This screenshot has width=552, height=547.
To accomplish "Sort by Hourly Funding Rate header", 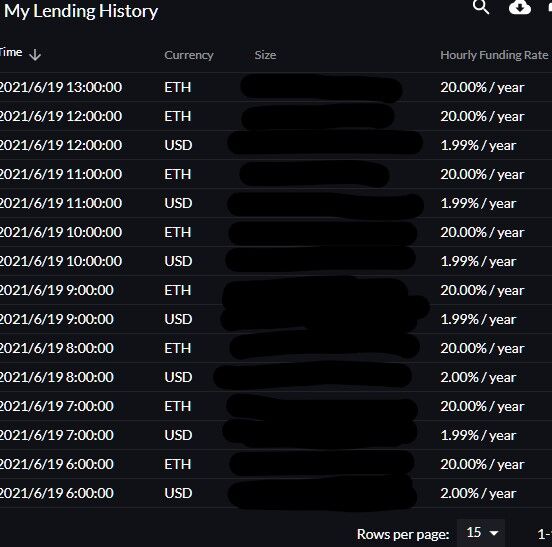I will pyautogui.click(x=494, y=55).
